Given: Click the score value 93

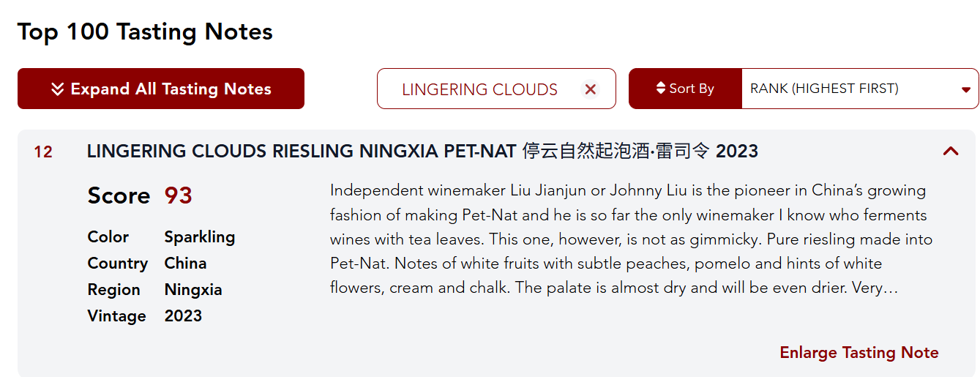Looking at the screenshot, I should [x=178, y=195].
